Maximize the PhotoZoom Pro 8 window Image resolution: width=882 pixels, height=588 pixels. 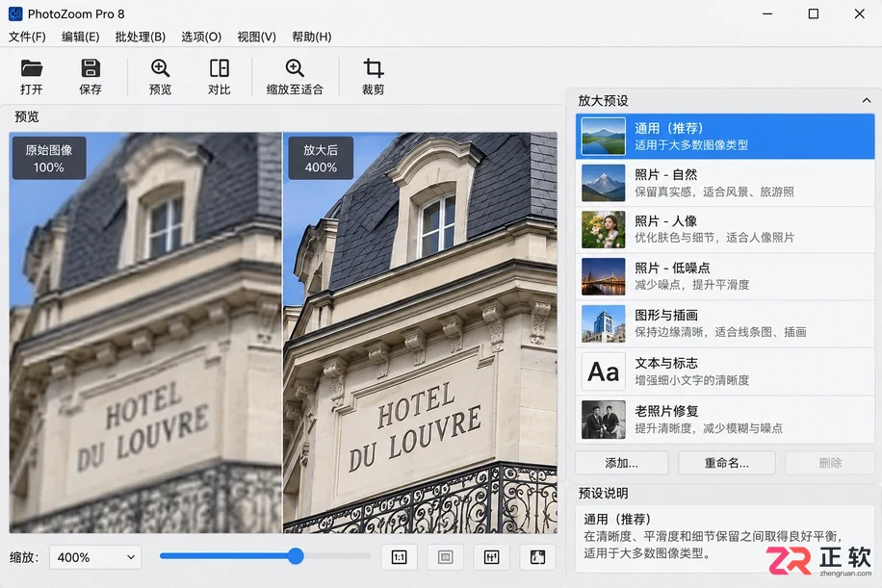click(814, 13)
